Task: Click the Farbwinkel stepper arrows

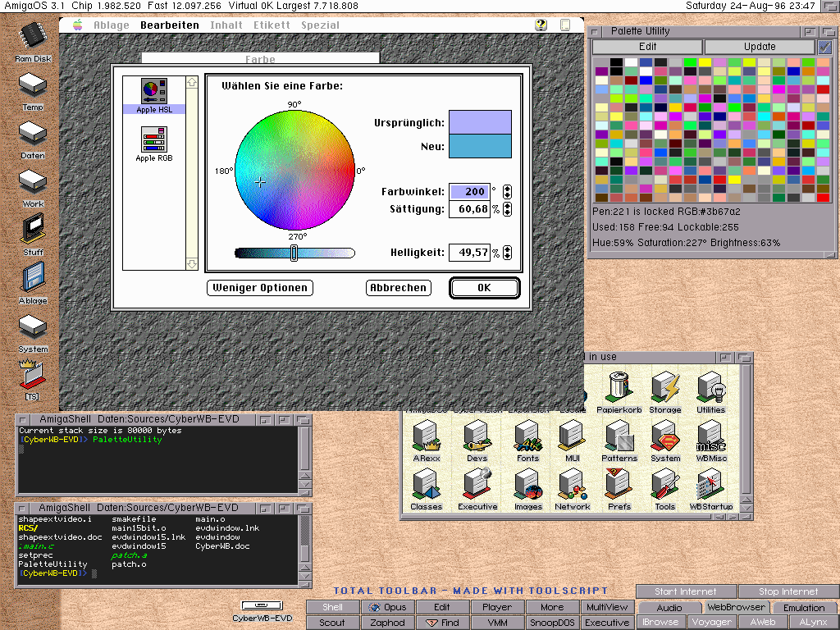Action: (x=507, y=192)
